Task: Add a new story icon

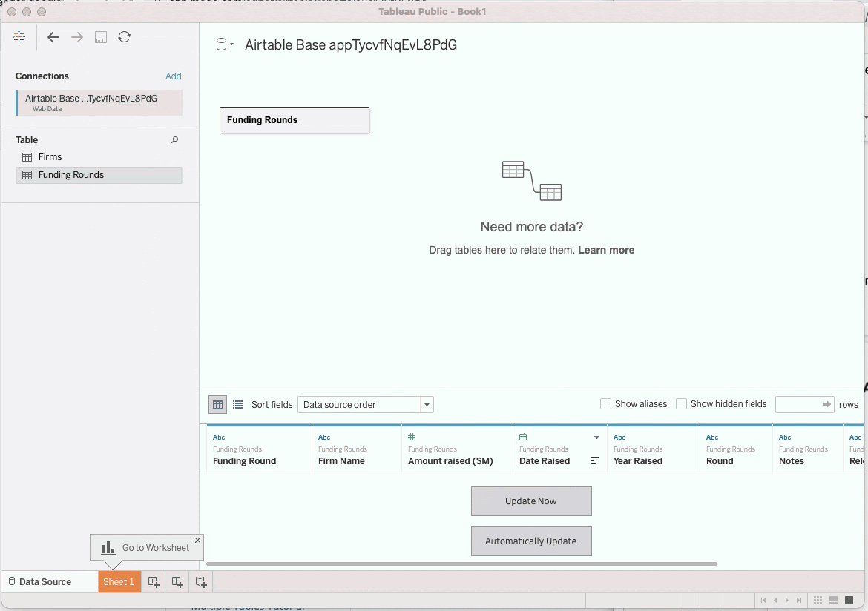Action: point(201,582)
